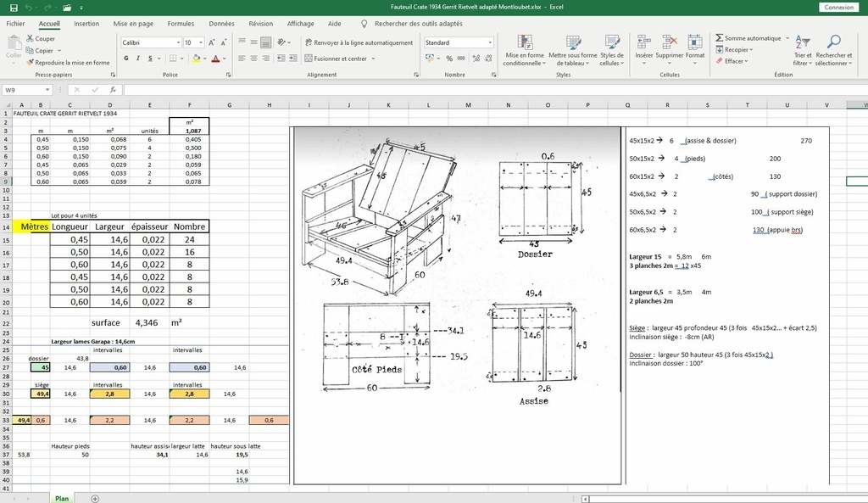868x503 pixels.
Task: Switch to the Formules ribbon tab
Action: coord(181,24)
